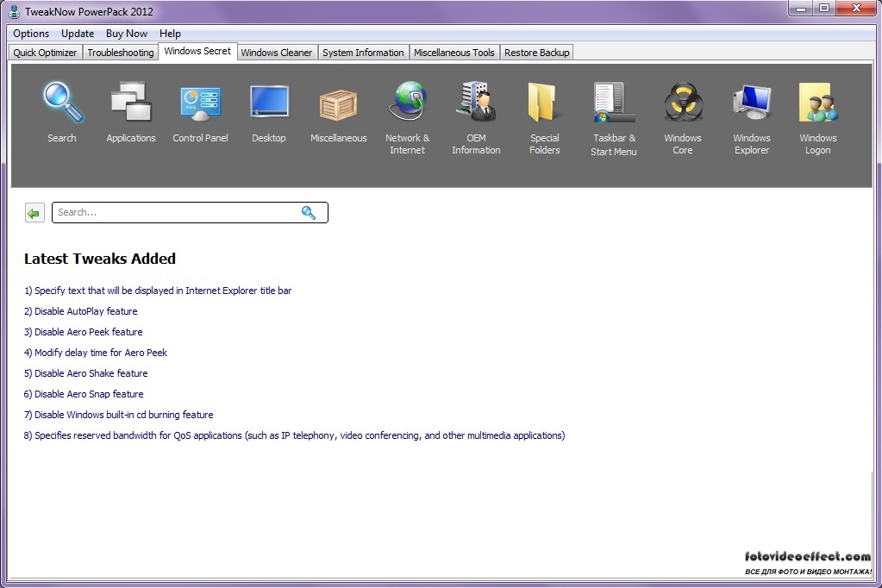This screenshot has width=882, height=588.
Task: Open the Disable Aero Snap feature tweak
Action: [x=84, y=394]
